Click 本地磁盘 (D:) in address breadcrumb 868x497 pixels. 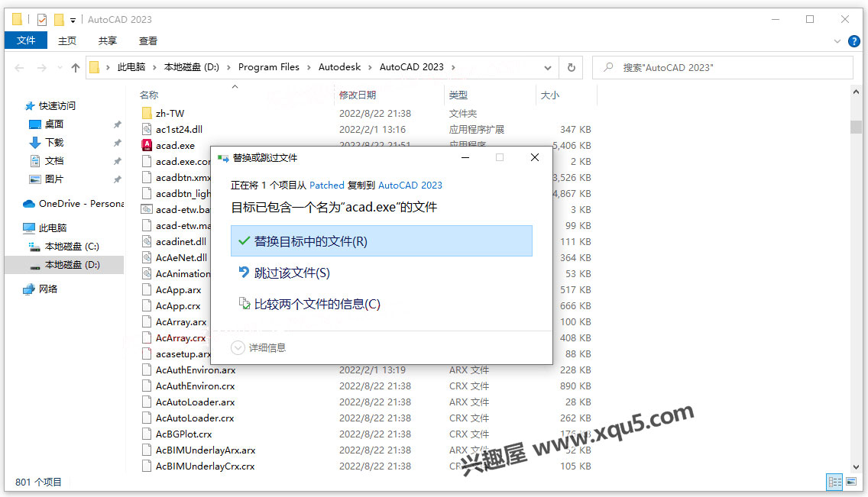[x=192, y=67]
